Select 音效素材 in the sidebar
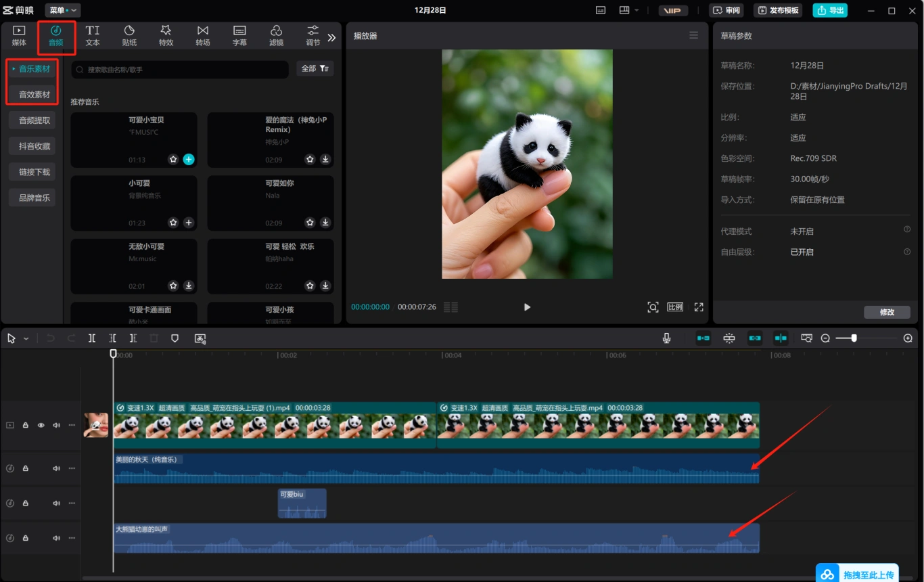The height and width of the screenshot is (582, 924). pyautogui.click(x=32, y=94)
